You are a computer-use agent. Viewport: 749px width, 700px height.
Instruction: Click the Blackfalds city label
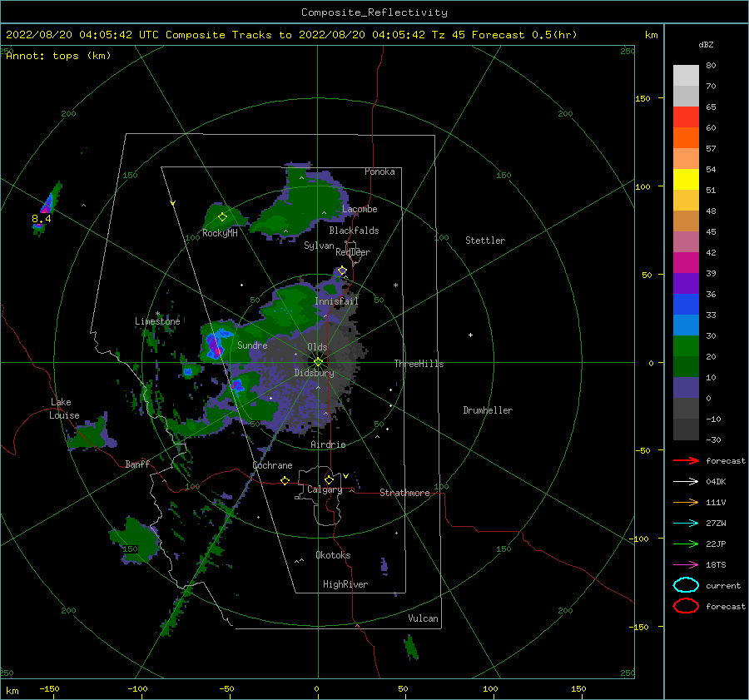pos(354,231)
